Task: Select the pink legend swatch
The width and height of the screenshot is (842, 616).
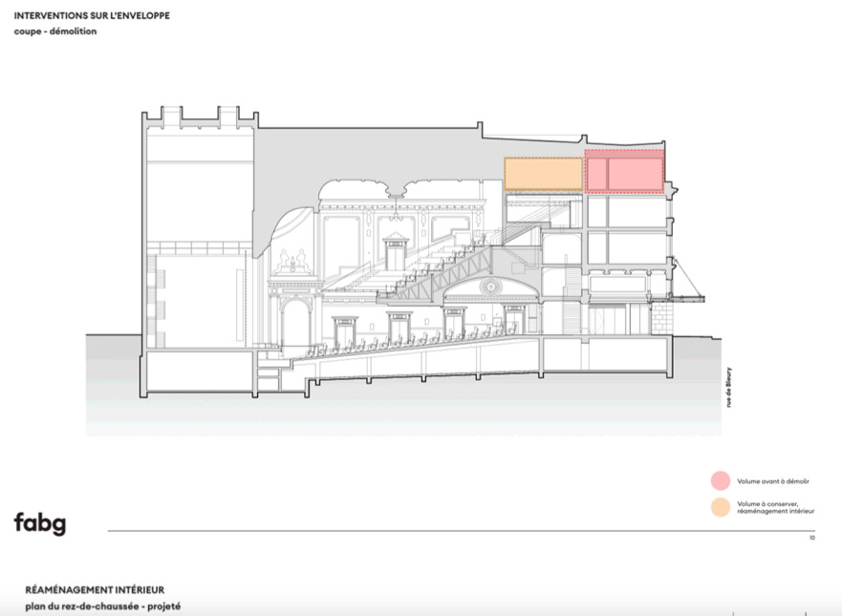Action: [720, 480]
